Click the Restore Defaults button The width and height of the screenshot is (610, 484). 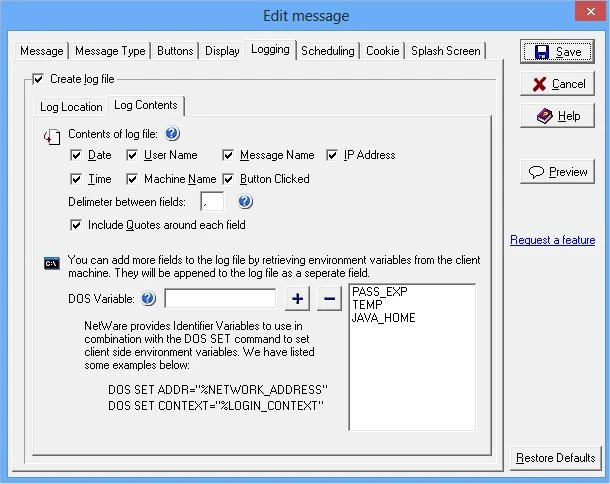pyautogui.click(x=555, y=458)
